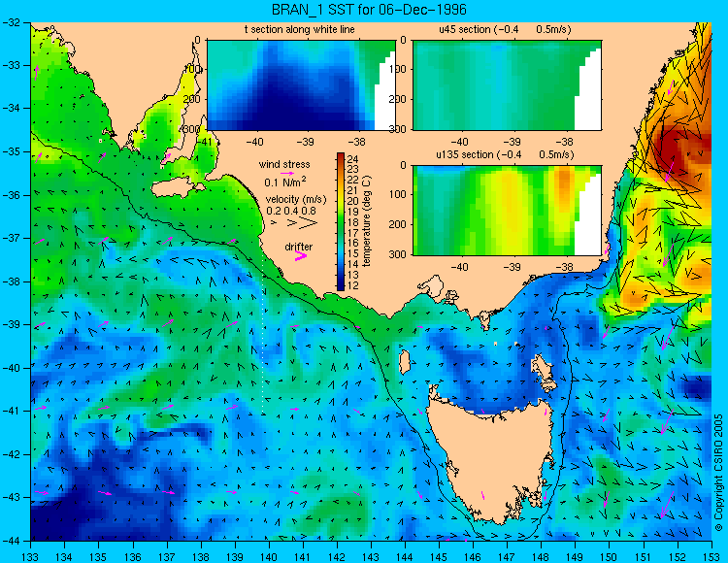Click the temperature color bar
The image size is (728, 563).
pyautogui.click(x=341, y=222)
